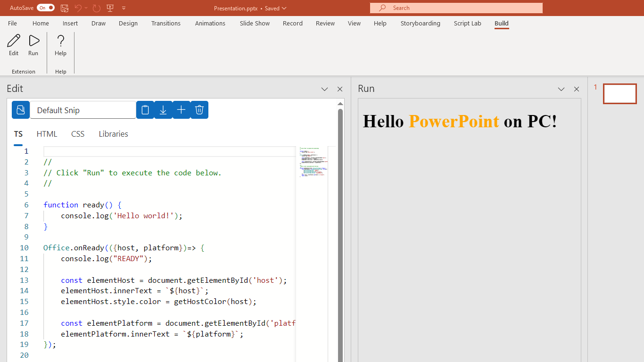Open the Draw ribbon tab

99,23
